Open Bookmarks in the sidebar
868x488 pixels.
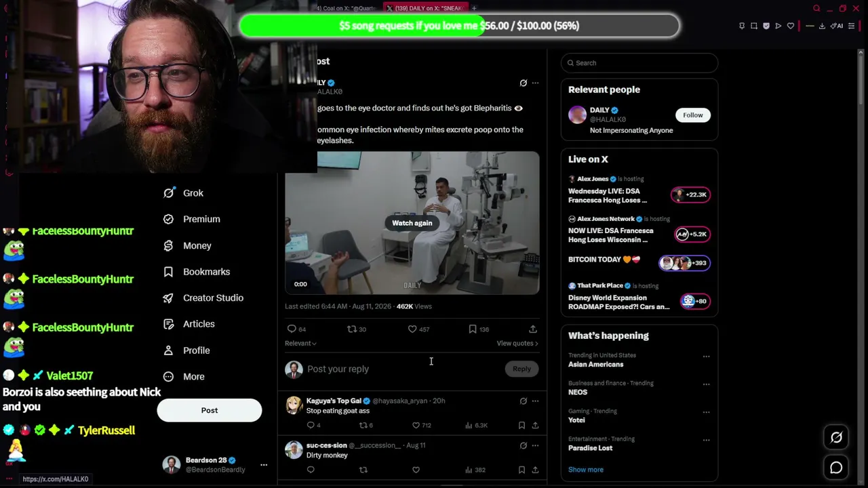[x=197, y=272]
